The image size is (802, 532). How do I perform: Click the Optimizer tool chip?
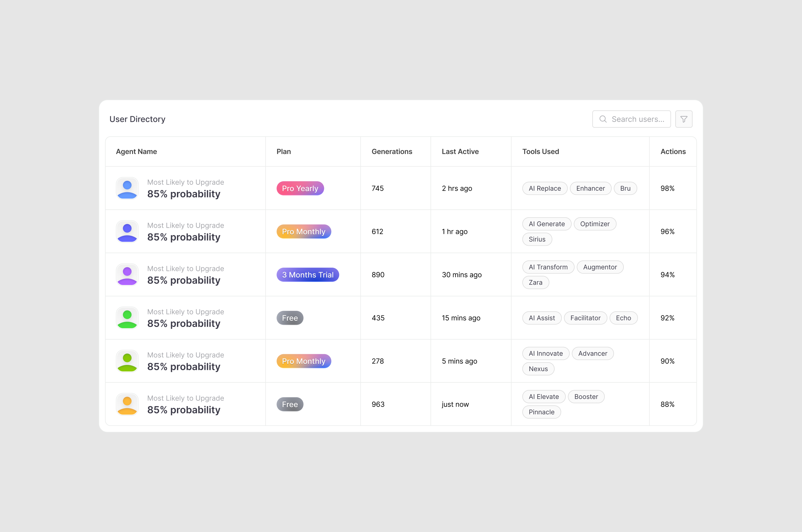pyautogui.click(x=595, y=224)
